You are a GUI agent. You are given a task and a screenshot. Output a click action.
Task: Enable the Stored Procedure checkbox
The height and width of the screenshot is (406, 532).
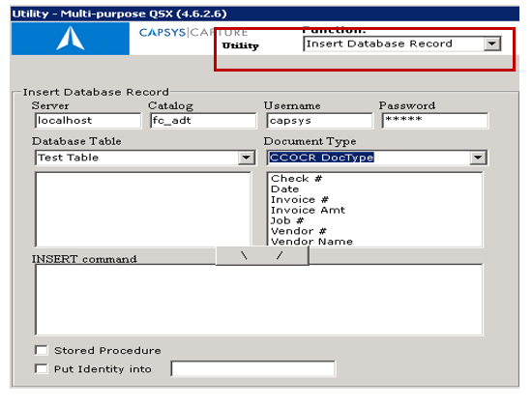[x=42, y=350]
